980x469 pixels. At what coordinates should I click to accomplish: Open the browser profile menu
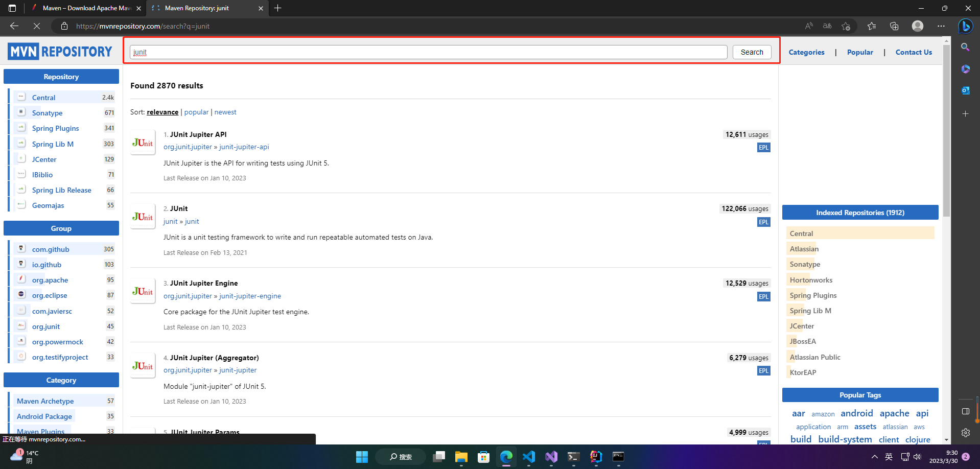point(918,26)
